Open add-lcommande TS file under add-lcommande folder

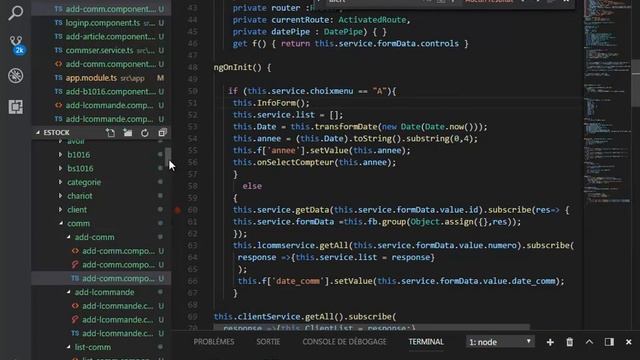click(101, 333)
